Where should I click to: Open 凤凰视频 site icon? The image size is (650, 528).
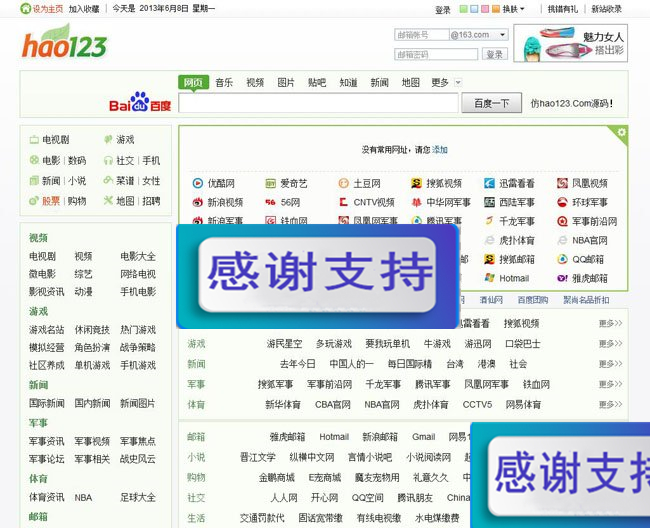point(562,183)
